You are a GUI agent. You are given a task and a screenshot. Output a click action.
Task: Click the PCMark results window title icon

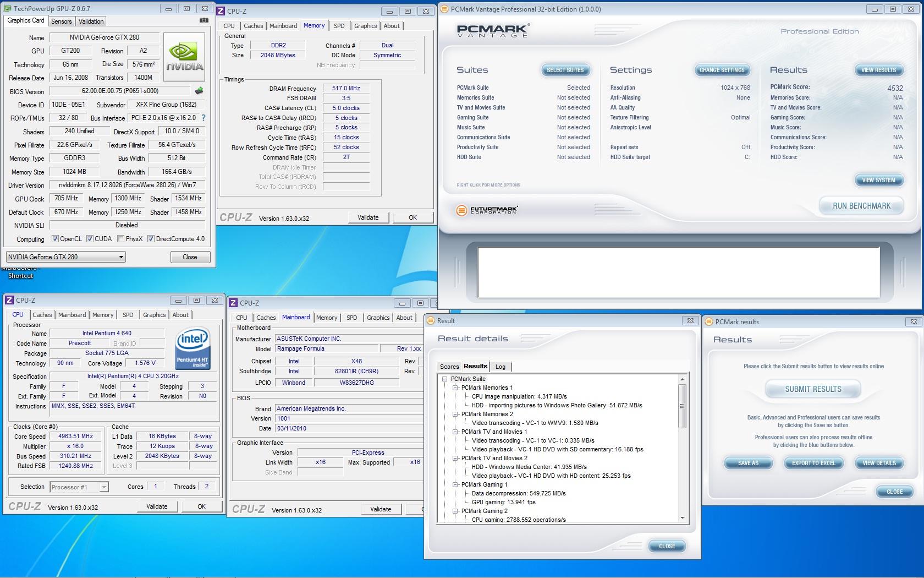point(709,321)
